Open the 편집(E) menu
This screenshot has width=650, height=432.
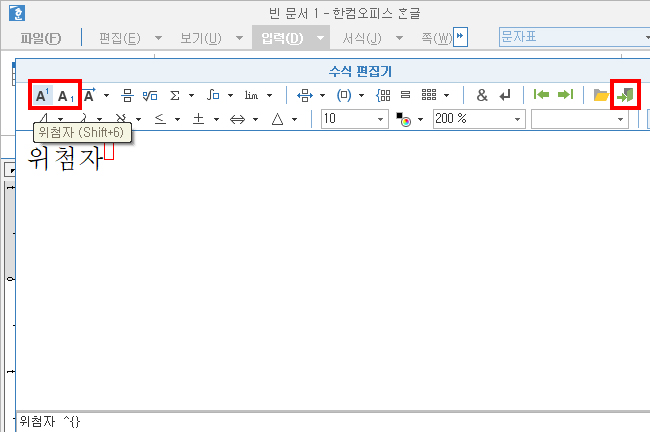coord(120,38)
